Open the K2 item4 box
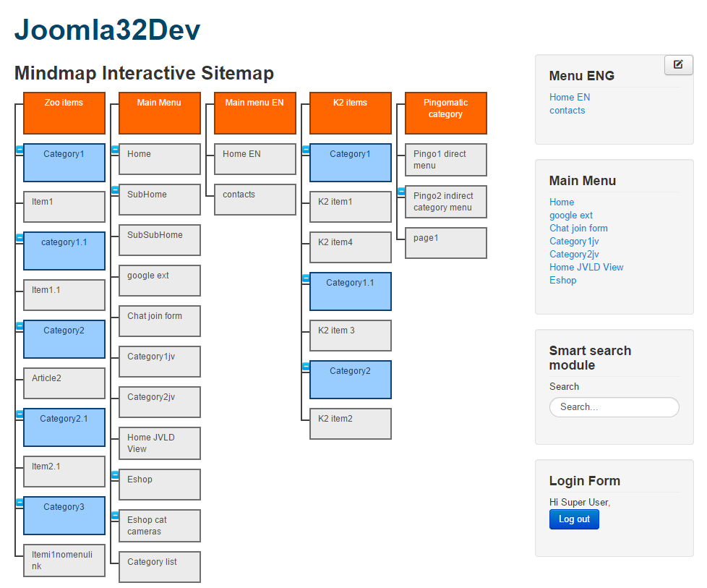707x588 pixels. [351, 247]
